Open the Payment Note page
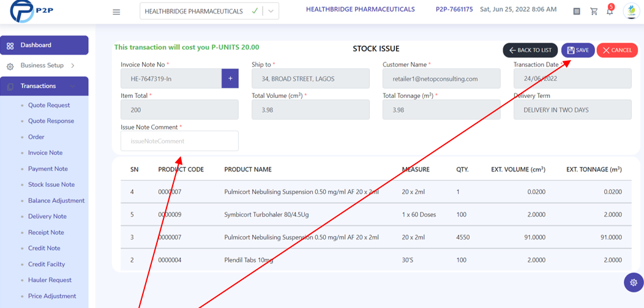Viewport: 644px width, 308px height. pyautogui.click(x=48, y=169)
